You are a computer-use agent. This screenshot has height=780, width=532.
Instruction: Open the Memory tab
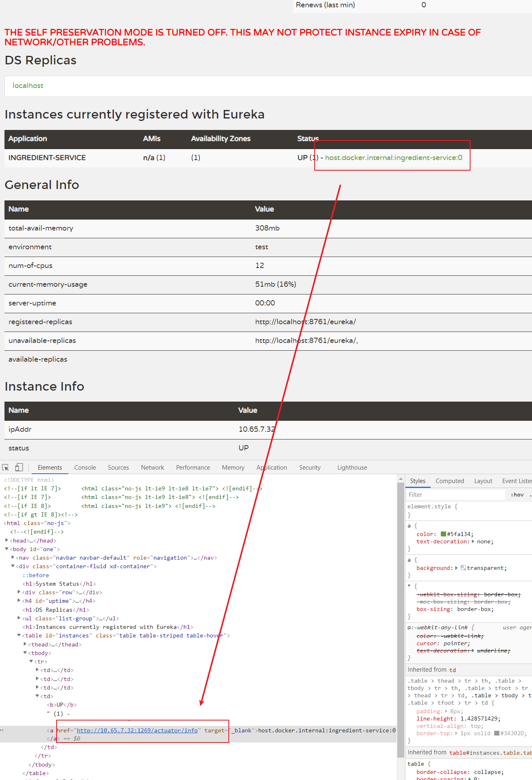pyautogui.click(x=233, y=468)
